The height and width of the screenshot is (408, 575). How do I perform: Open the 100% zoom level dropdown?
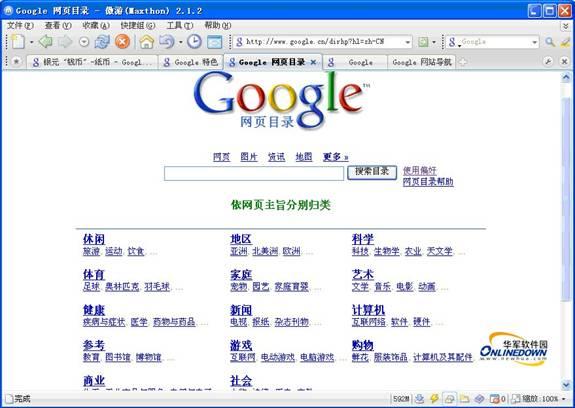coord(564,399)
